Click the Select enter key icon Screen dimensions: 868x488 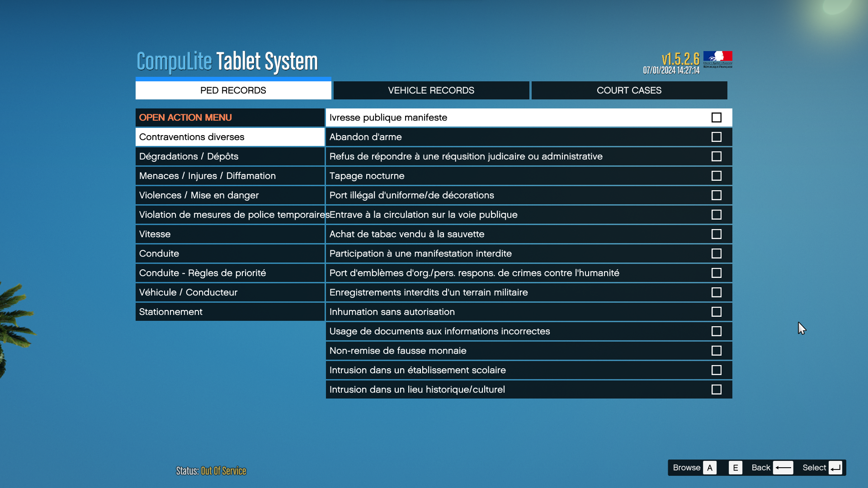pyautogui.click(x=835, y=468)
